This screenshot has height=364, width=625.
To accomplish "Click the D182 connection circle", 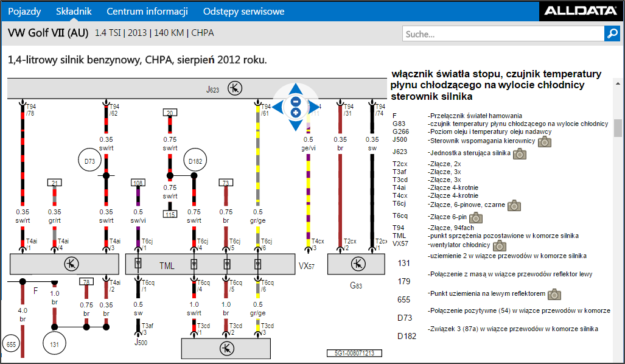I will tap(195, 161).
